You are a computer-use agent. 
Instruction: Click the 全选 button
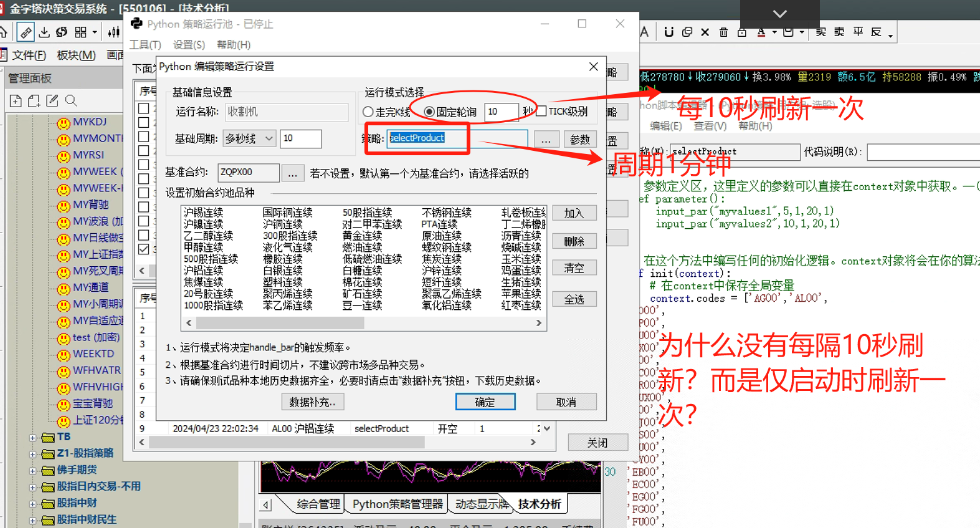pyautogui.click(x=574, y=299)
